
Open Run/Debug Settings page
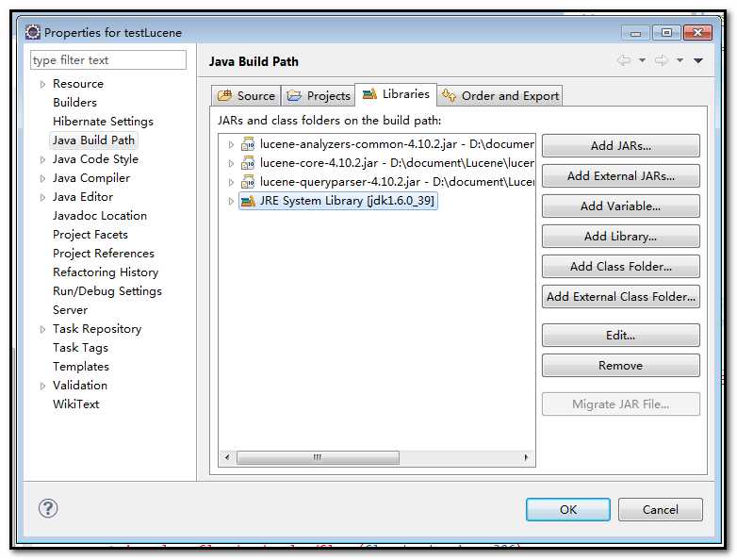pyautogui.click(x=107, y=291)
